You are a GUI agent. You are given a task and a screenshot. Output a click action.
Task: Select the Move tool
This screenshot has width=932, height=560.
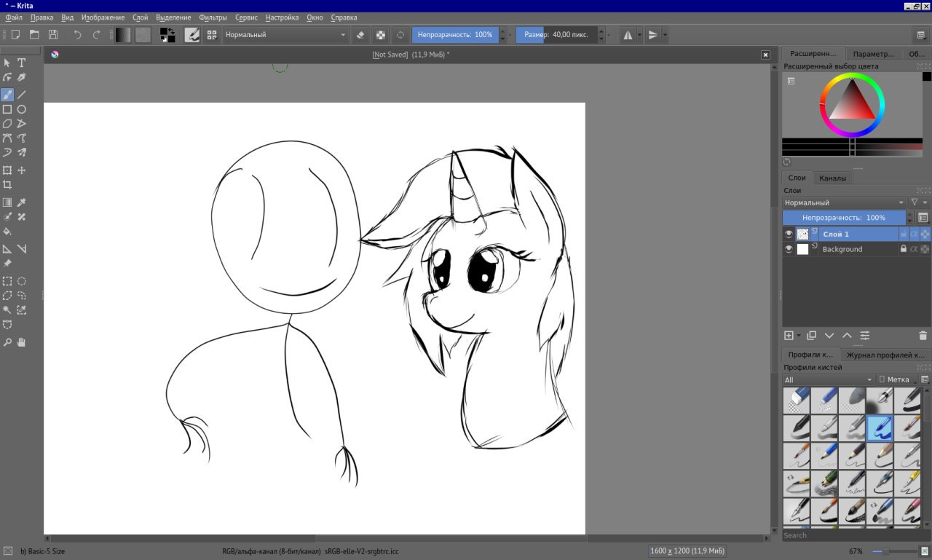coord(22,170)
